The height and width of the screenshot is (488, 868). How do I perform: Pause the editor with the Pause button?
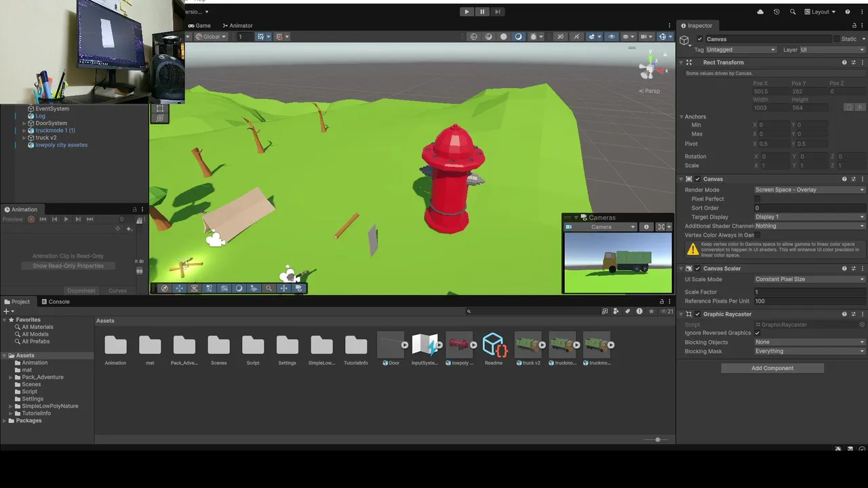click(x=482, y=12)
